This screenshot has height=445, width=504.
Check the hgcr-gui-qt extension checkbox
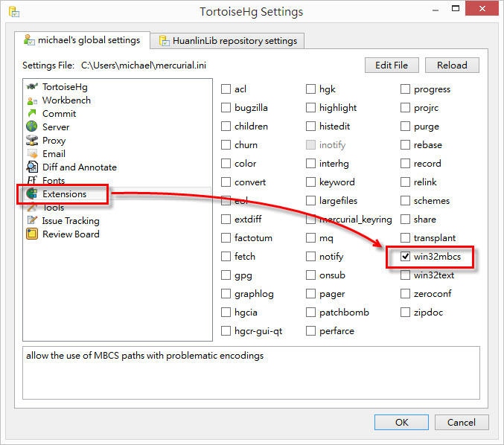pos(226,331)
